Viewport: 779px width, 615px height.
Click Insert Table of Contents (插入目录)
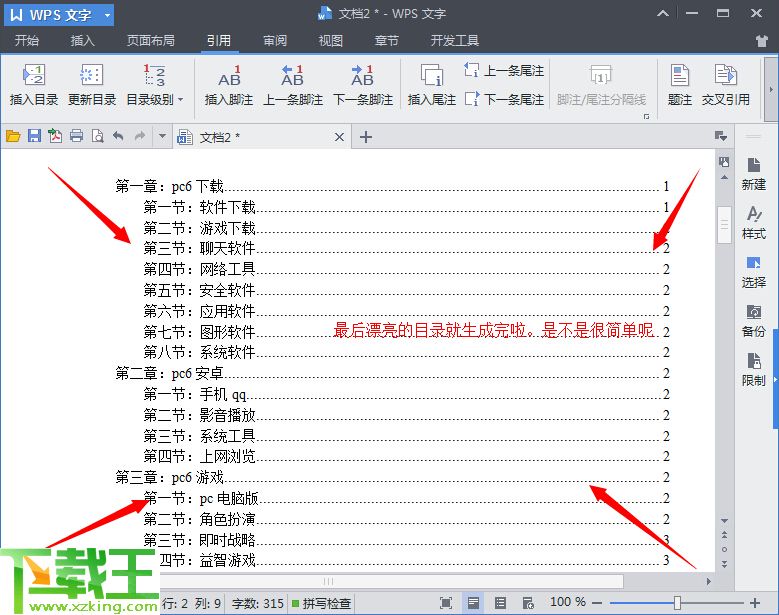coord(34,85)
